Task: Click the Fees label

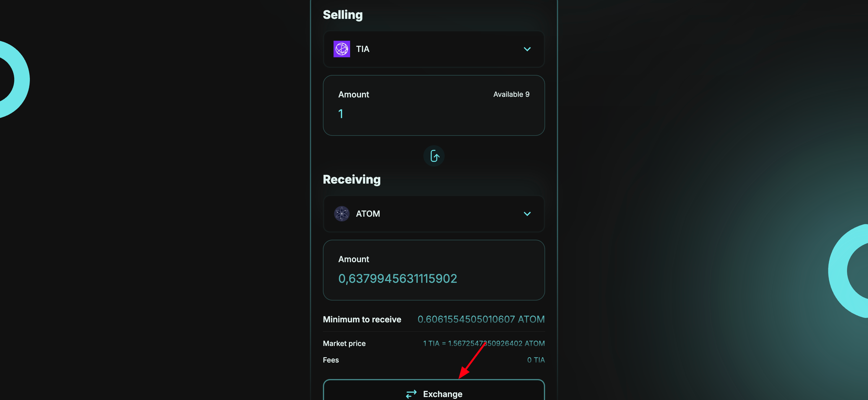Action: 331,360
